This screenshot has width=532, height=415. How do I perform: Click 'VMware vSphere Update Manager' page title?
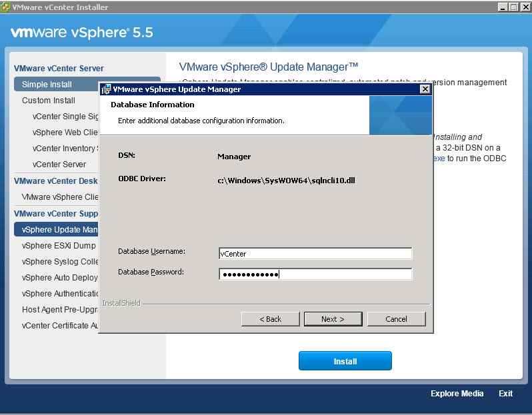[x=269, y=67]
